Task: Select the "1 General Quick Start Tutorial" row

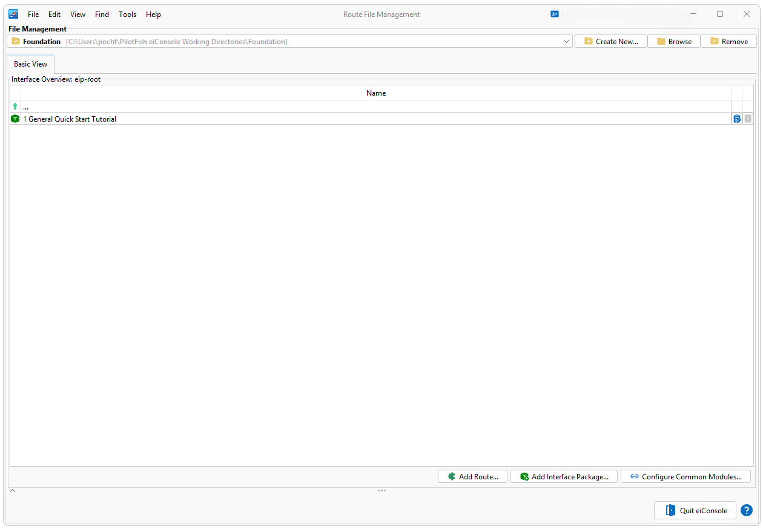Action: click(381, 119)
